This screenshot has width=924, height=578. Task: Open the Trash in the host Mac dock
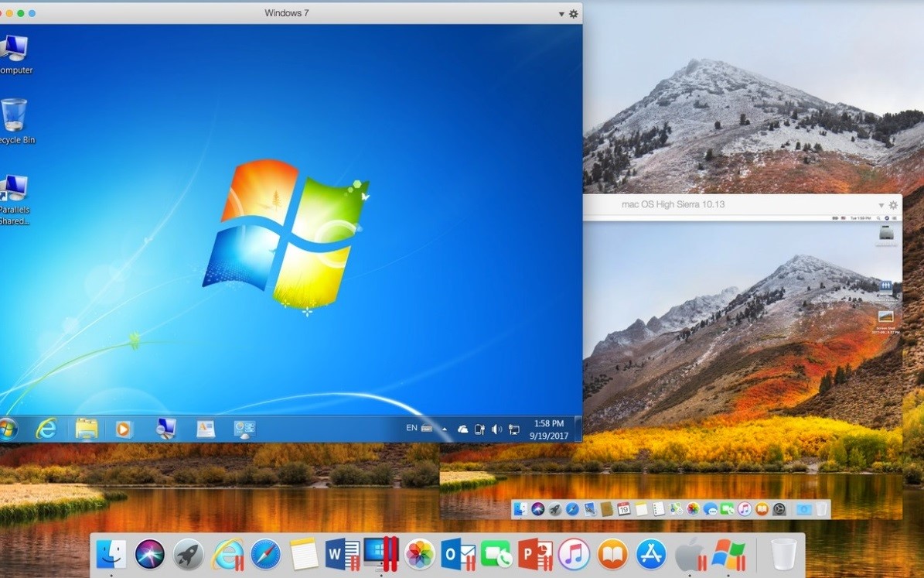784,555
